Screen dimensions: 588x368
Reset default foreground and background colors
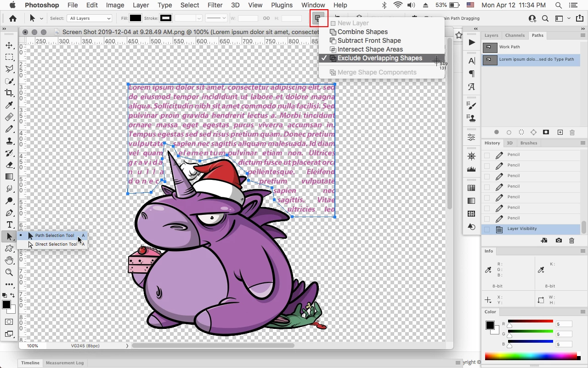point(5,295)
